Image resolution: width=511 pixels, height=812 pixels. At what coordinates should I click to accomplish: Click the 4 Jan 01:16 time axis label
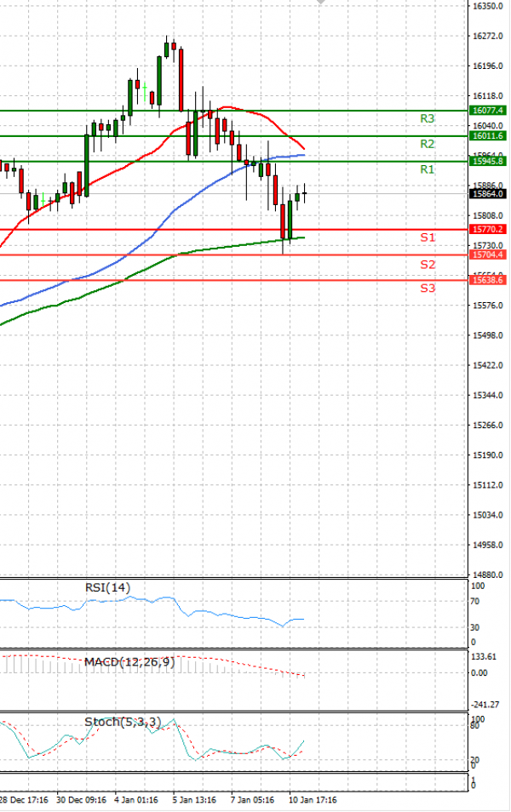[136, 799]
